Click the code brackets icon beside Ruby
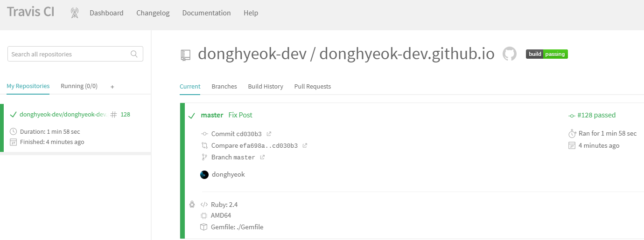Viewport: 644px width, 240px height. click(204, 204)
